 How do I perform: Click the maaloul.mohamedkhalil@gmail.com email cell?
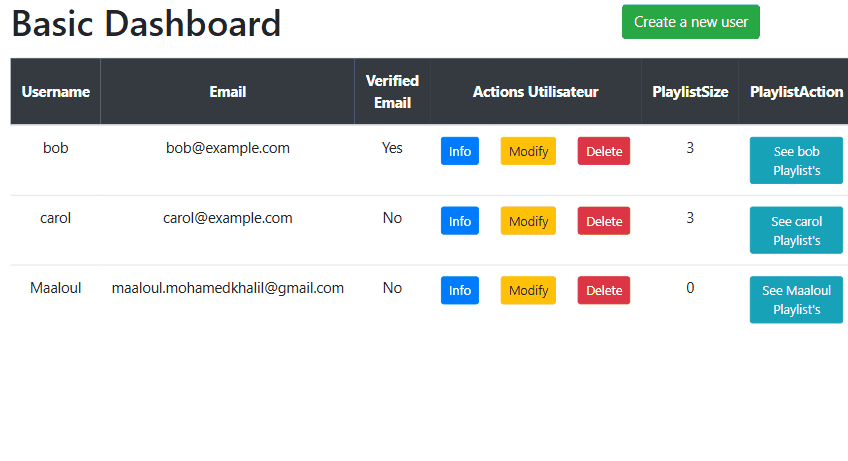228,288
